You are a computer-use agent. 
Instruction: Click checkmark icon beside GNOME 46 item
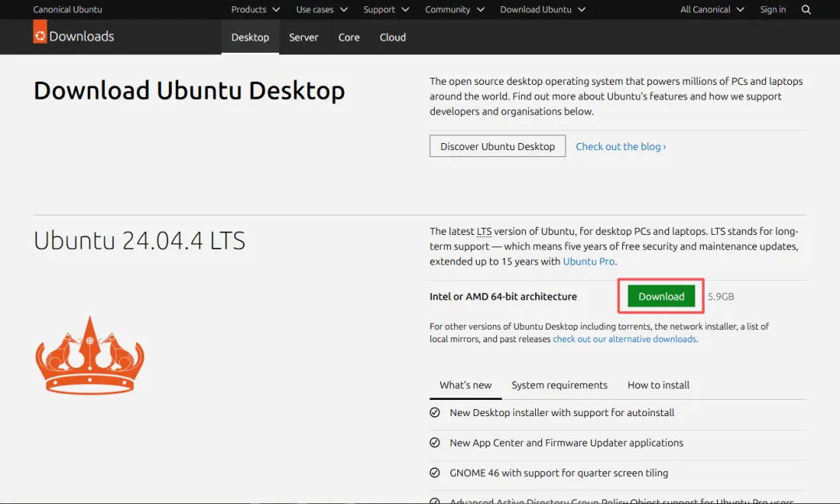coord(435,472)
